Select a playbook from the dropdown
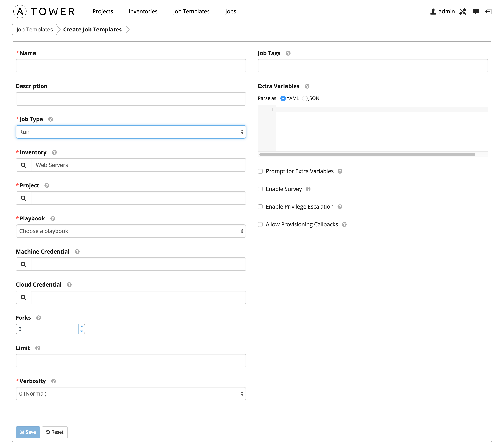The image size is (504, 448). 131,230
